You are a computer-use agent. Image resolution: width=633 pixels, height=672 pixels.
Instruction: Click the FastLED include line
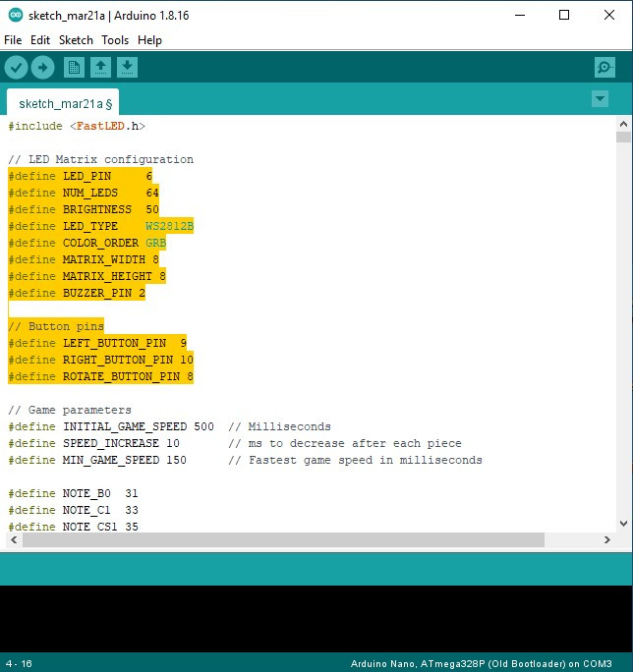pos(77,126)
